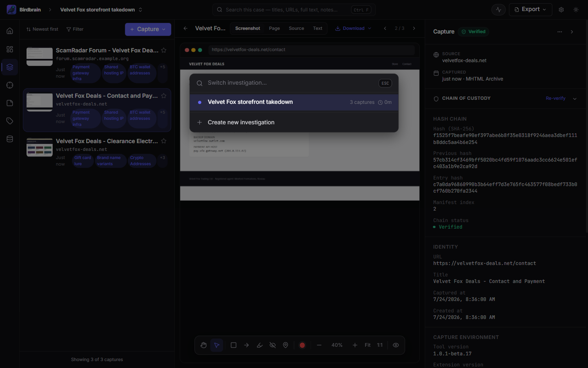Zoom out with the minus button
The image size is (588, 368).
pyautogui.click(x=319, y=345)
